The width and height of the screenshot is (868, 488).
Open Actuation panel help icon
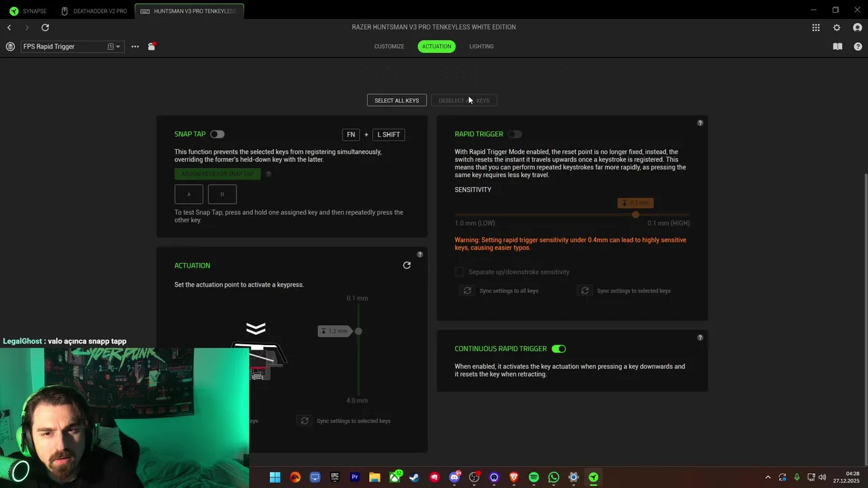pyautogui.click(x=420, y=254)
